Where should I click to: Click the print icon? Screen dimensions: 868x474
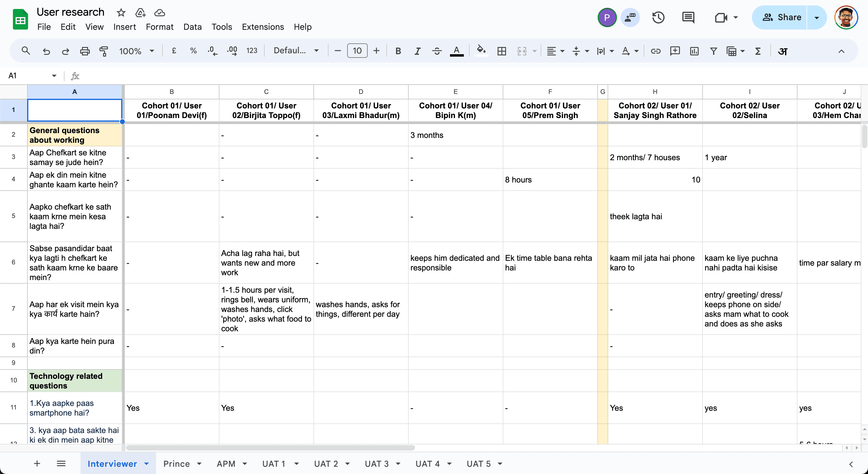[x=85, y=51]
